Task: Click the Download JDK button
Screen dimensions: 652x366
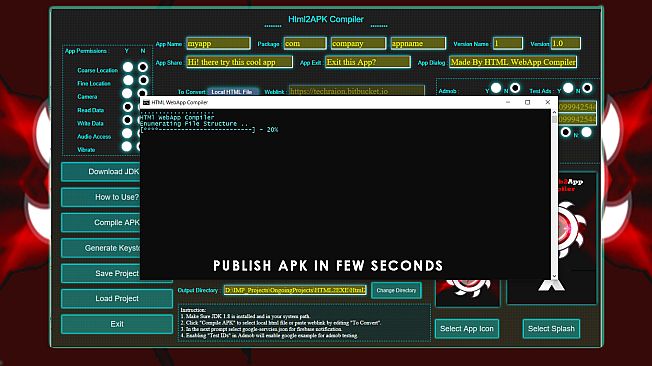Action: [101, 172]
